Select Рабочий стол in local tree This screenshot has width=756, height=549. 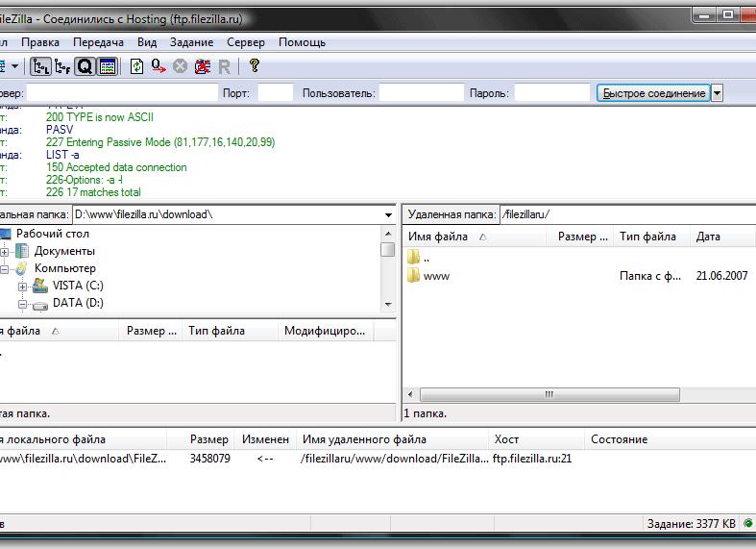pyautogui.click(x=53, y=234)
